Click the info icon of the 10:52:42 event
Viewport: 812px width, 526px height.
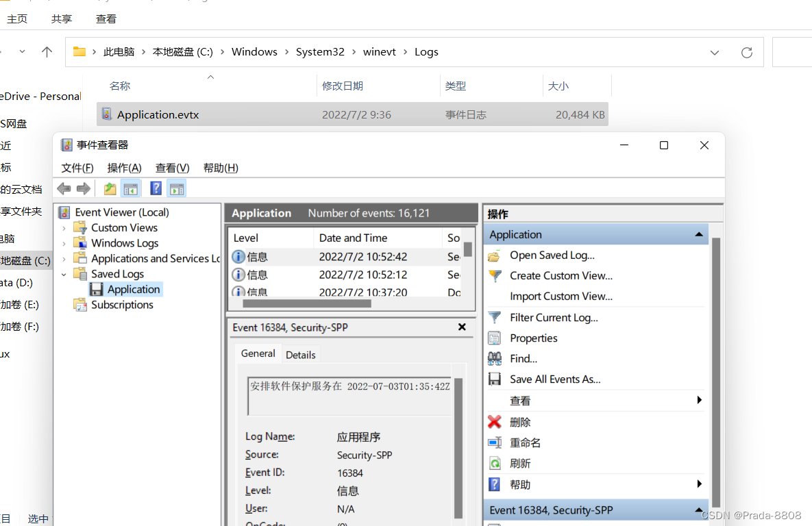pyautogui.click(x=238, y=256)
